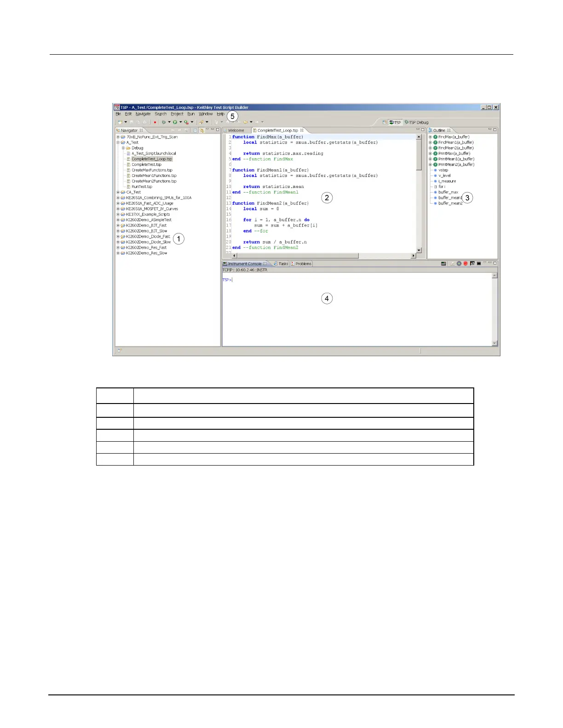Click the Link with Editor icon in Navigator
This screenshot has width=563, height=728.
click(x=202, y=131)
